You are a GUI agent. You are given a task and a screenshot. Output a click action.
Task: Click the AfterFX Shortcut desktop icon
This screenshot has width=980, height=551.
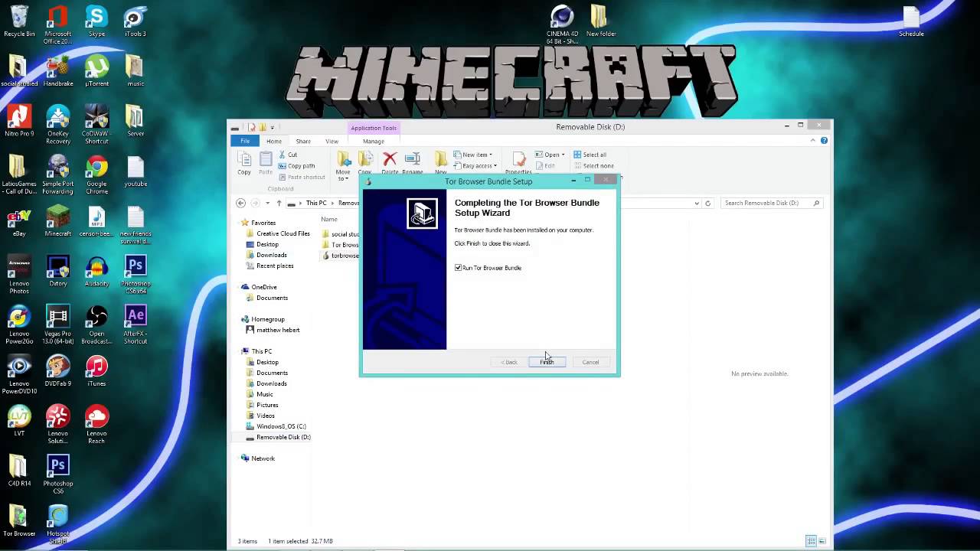click(x=135, y=324)
